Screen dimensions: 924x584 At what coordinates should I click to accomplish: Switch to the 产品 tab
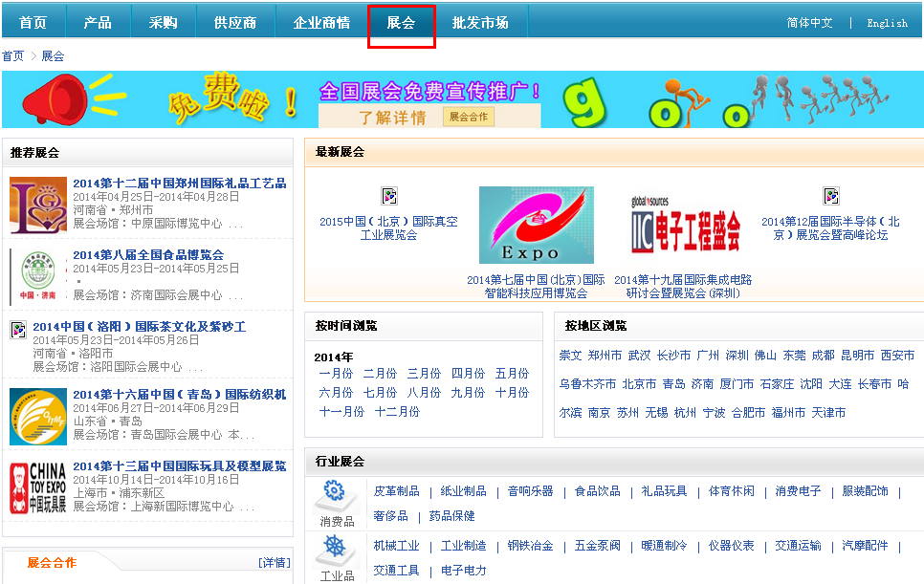click(98, 20)
